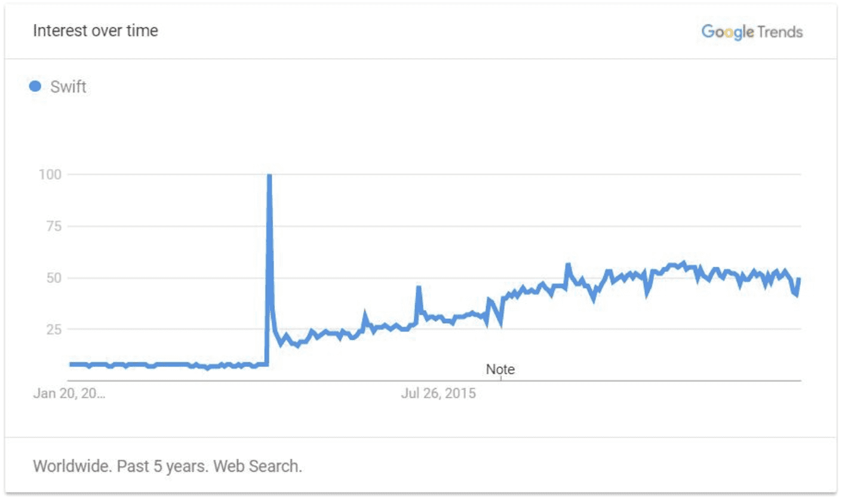Click the Jan 20 start date label

69,393
